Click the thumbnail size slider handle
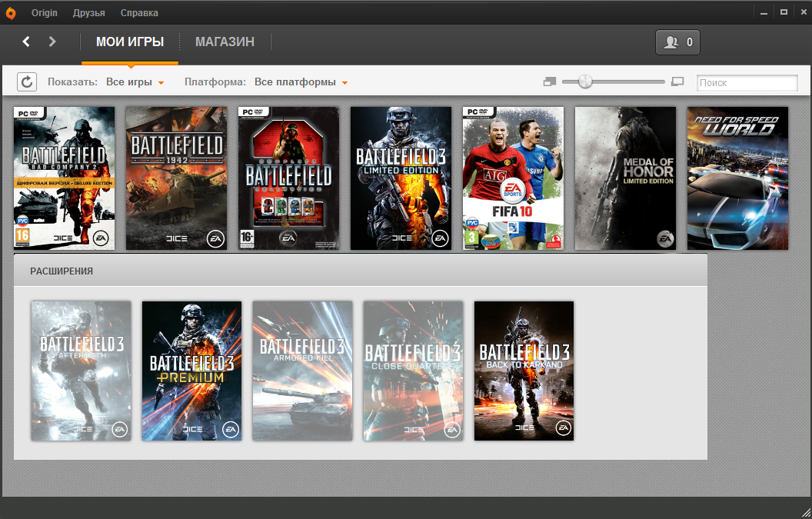The width and height of the screenshot is (812, 519). [585, 82]
